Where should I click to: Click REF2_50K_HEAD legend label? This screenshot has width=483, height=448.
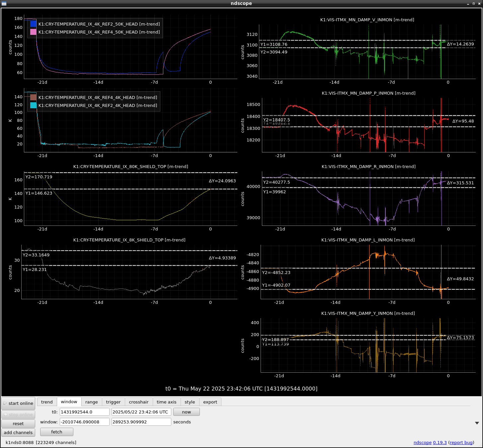click(x=99, y=24)
